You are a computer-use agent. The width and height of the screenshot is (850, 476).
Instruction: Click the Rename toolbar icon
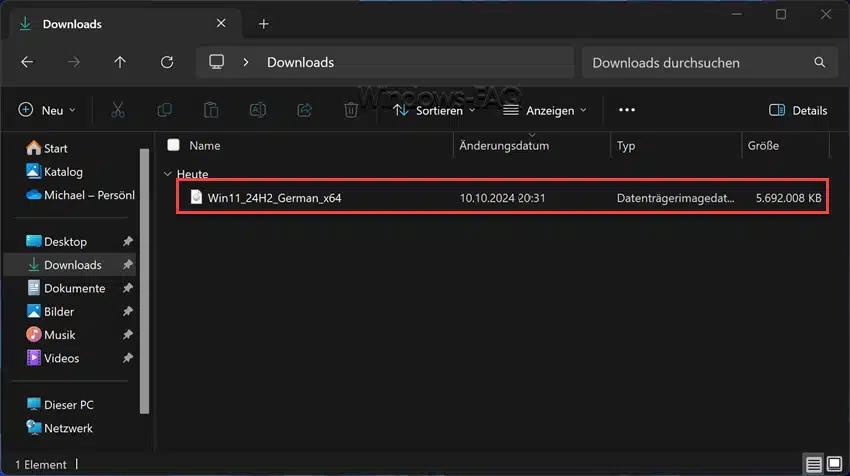click(257, 110)
